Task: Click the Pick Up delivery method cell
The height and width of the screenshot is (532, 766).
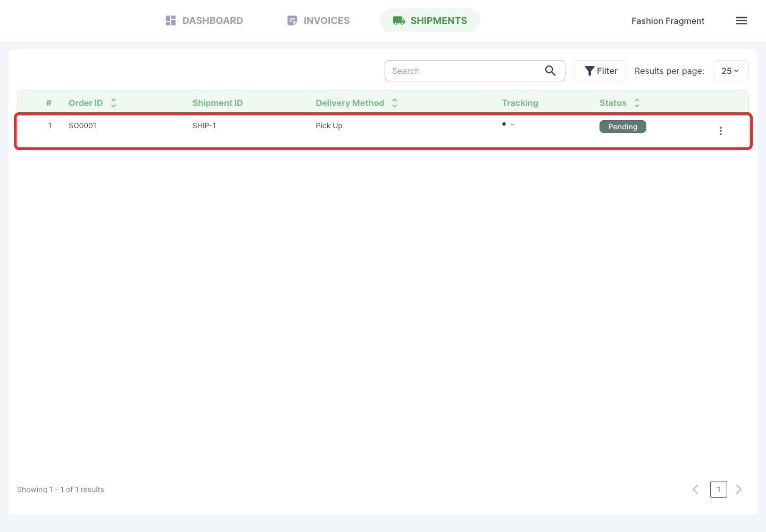Action: [x=329, y=126]
